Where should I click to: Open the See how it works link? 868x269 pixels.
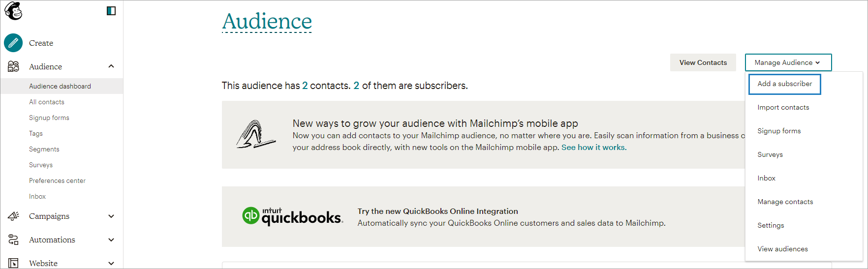point(594,148)
